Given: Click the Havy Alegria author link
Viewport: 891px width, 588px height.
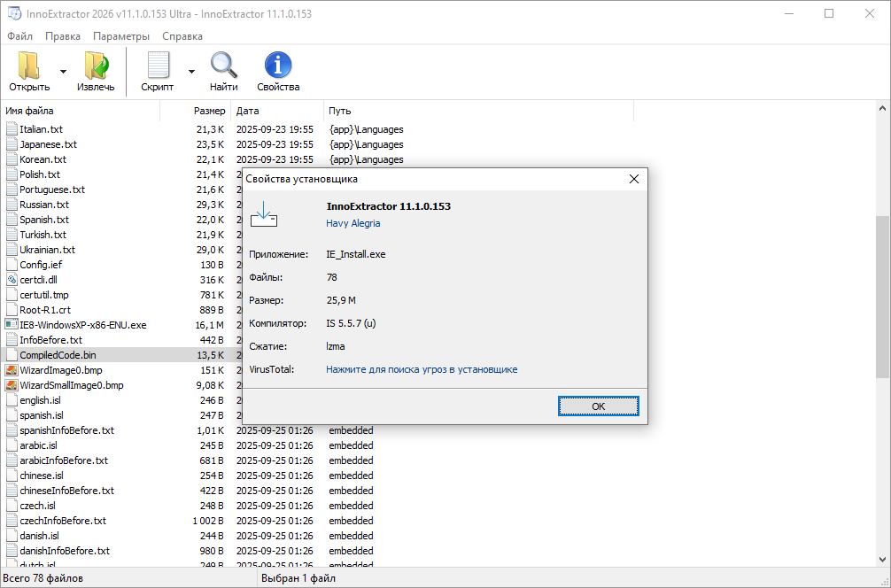Looking at the screenshot, I should tap(353, 223).
